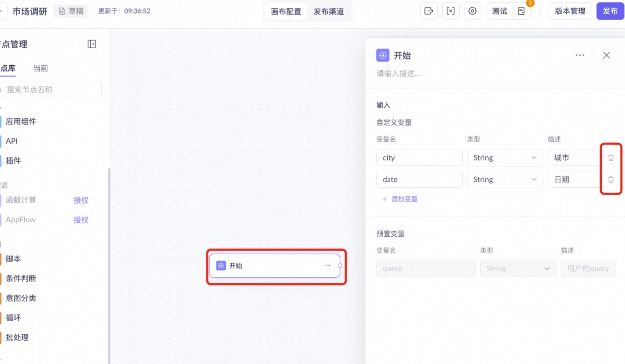Click the 开始 panel header icon
The height and width of the screenshot is (364, 625).
(383, 55)
